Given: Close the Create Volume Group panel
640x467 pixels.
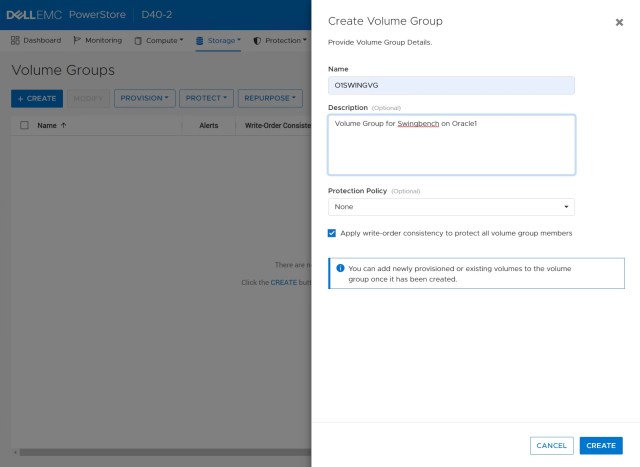Looking at the screenshot, I should click(x=619, y=22).
